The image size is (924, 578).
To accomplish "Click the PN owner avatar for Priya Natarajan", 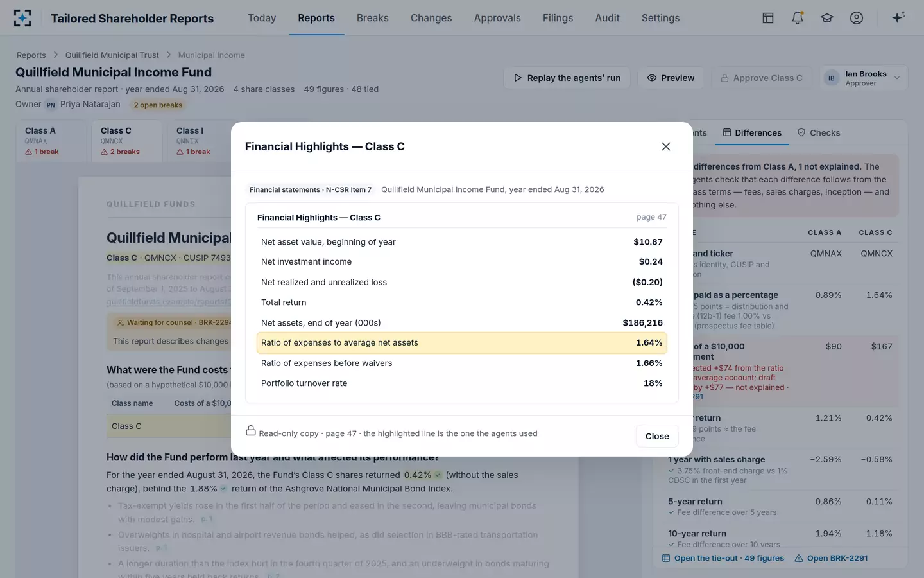I will pos(51,105).
